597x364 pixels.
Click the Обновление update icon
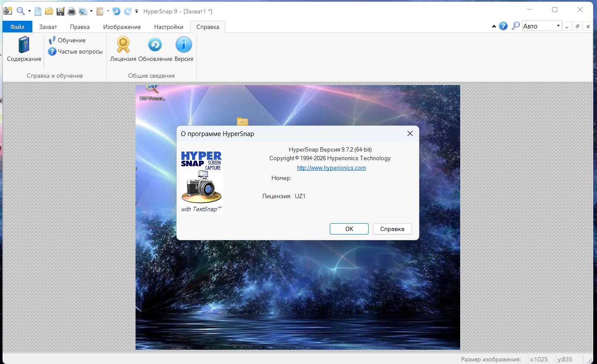155,50
